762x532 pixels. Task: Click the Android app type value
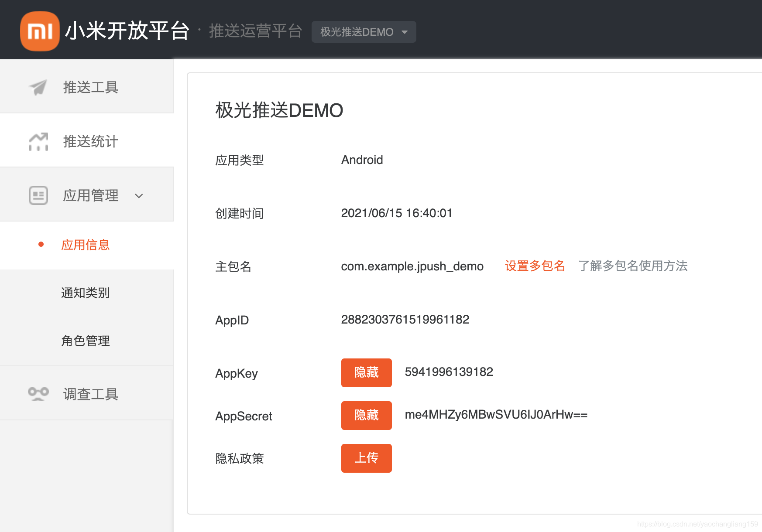pyautogui.click(x=362, y=160)
